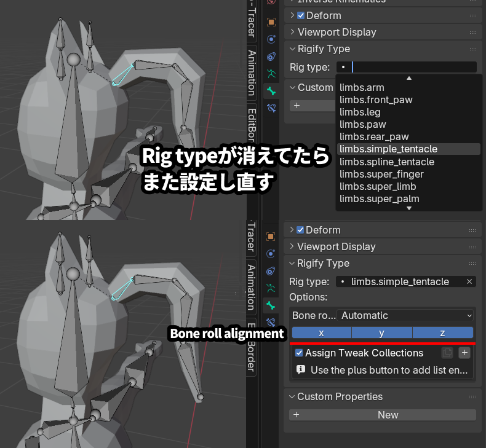
Task: Grab Rigify Type drag handle in lower screenshot
Action: 472,264
